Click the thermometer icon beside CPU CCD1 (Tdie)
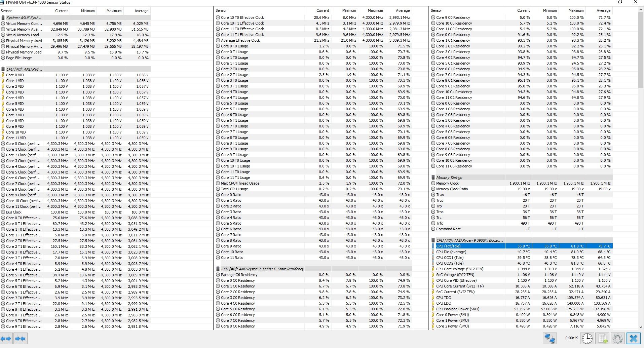Viewport: 644px width, 348px height. [x=433, y=258]
